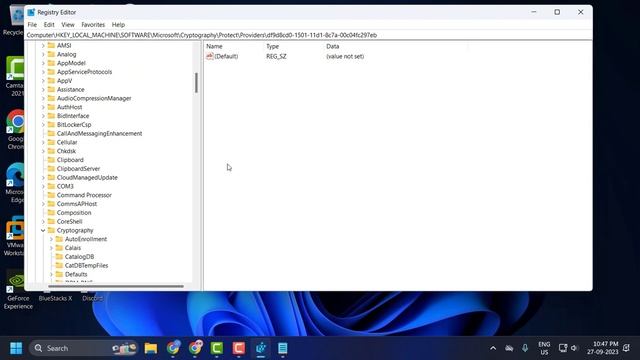Select the Chkdsk tree item
Viewport: 640px width, 360px height.
point(66,151)
